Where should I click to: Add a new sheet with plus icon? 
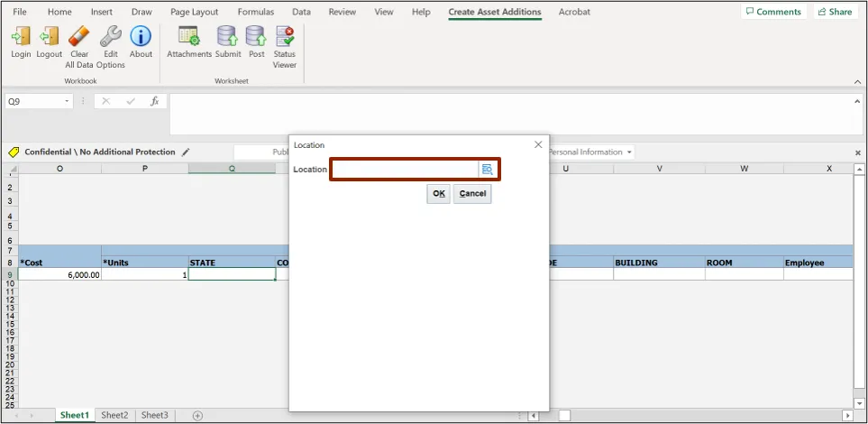pos(197,415)
